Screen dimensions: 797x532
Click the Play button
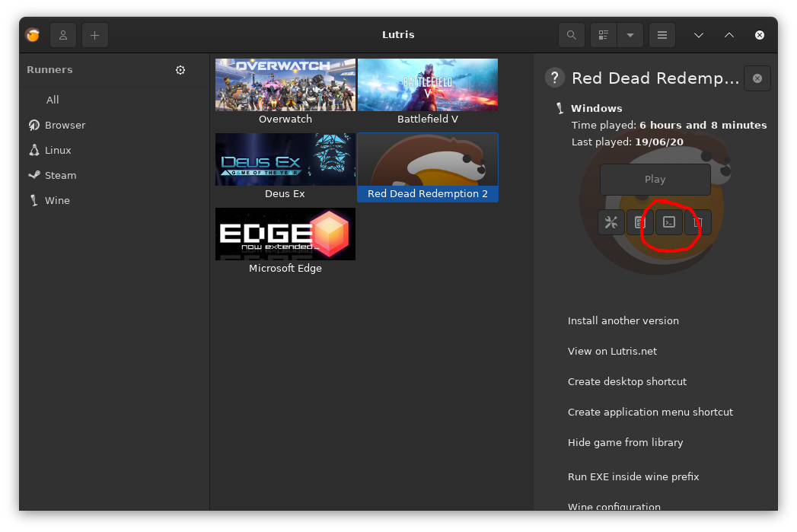(x=655, y=180)
